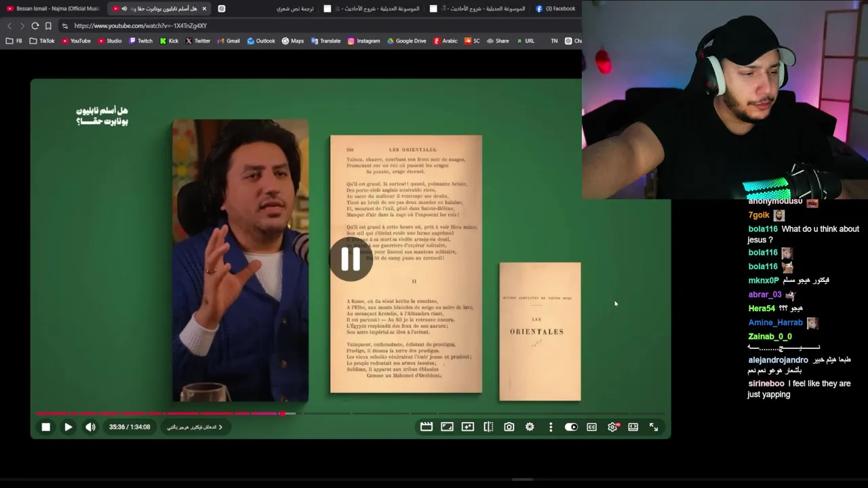Screen dimensions: 868x488
Task: Enter fullscreen mode
Action: [x=654, y=427]
